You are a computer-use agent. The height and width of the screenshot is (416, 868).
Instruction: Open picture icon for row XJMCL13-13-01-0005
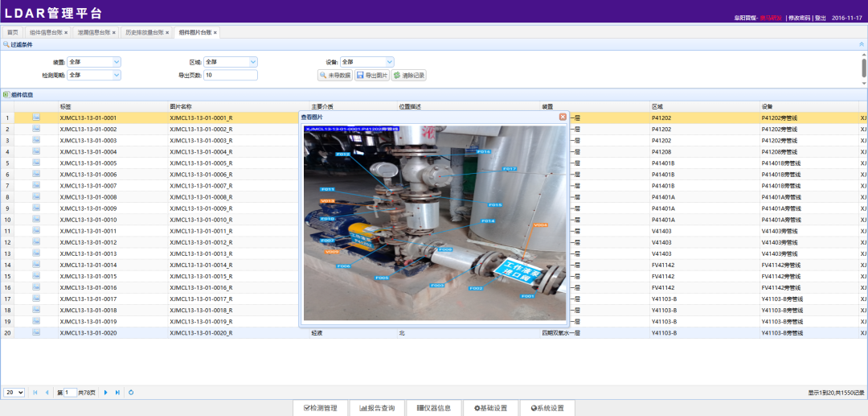tap(36, 163)
